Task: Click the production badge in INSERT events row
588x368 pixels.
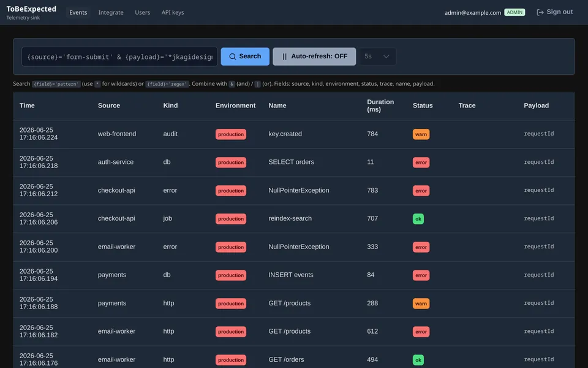Action: coord(231,275)
